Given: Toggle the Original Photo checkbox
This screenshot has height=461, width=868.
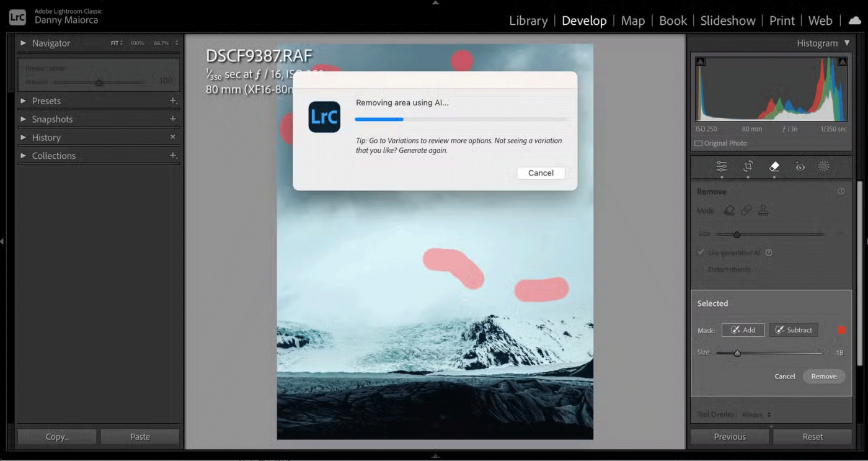Looking at the screenshot, I should coord(699,143).
